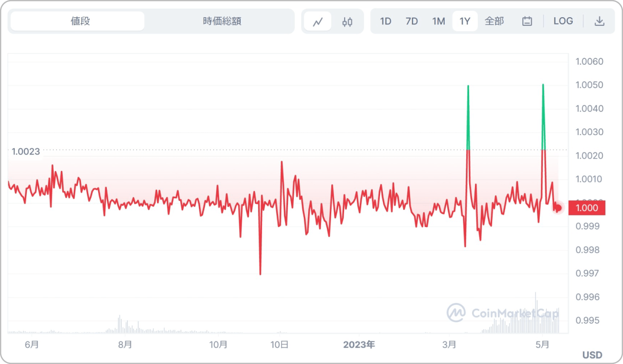
Task: Click the 1.0023 reference price label
Action: point(26,151)
